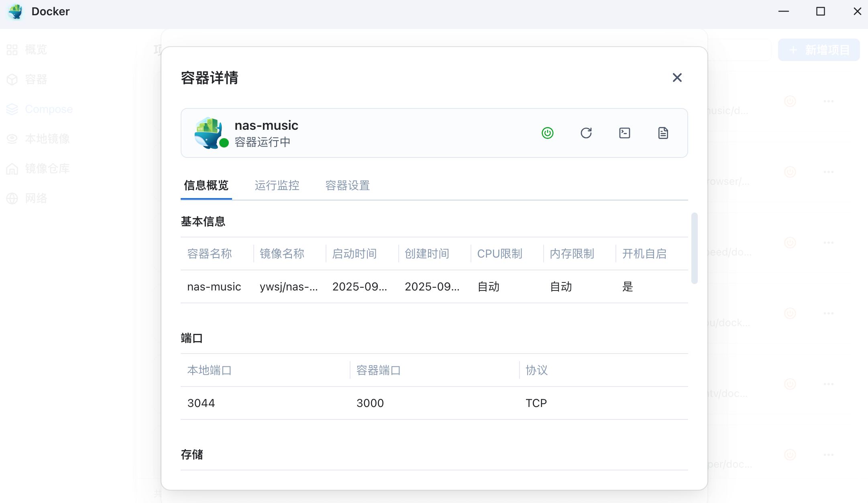
Task: Open 网络 in the sidebar
Action: [x=35, y=198]
